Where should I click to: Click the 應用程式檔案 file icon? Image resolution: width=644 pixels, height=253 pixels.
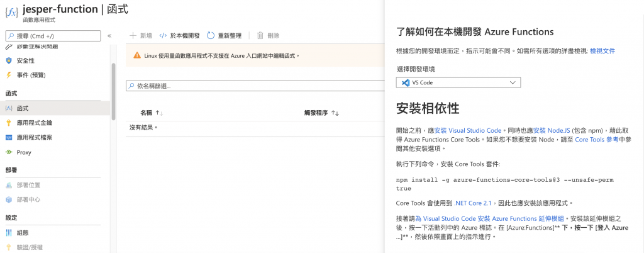point(9,138)
